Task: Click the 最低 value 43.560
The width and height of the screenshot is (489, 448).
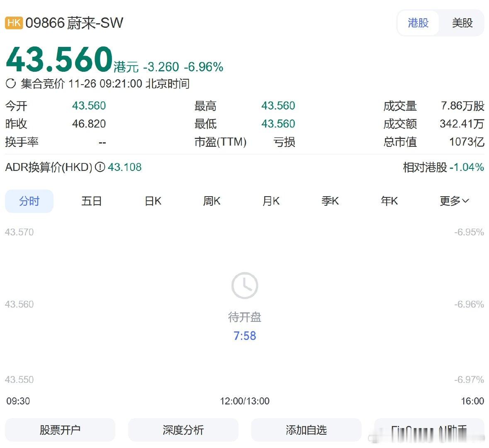Action: [x=278, y=124]
